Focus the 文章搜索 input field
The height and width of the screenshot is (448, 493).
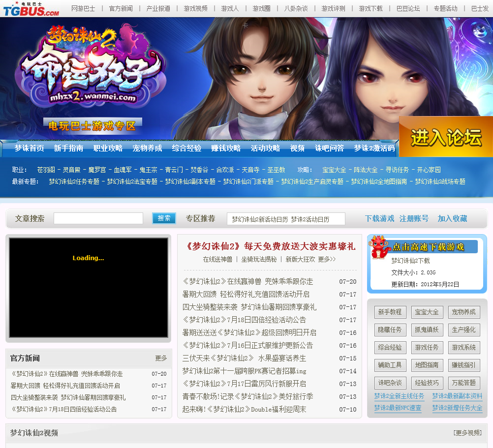tap(98, 218)
